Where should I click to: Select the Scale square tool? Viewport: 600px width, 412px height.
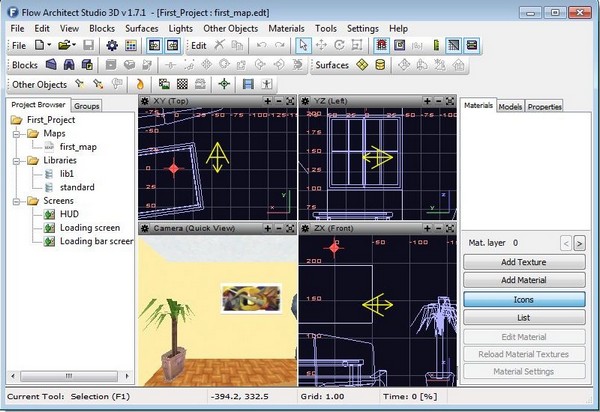(357, 45)
